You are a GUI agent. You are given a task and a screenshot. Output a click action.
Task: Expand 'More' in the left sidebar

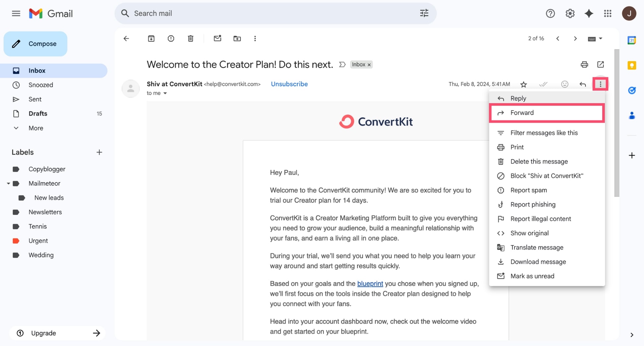[x=36, y=128]
